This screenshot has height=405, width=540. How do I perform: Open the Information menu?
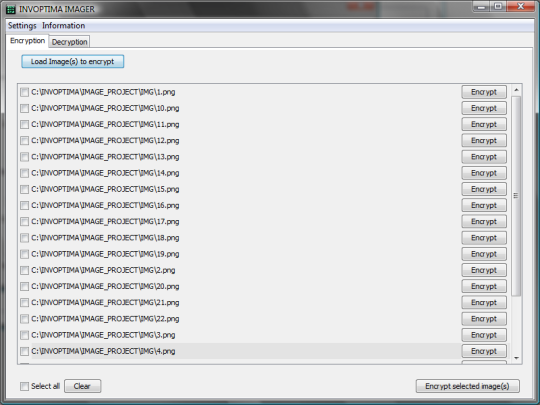pos(64,26)
